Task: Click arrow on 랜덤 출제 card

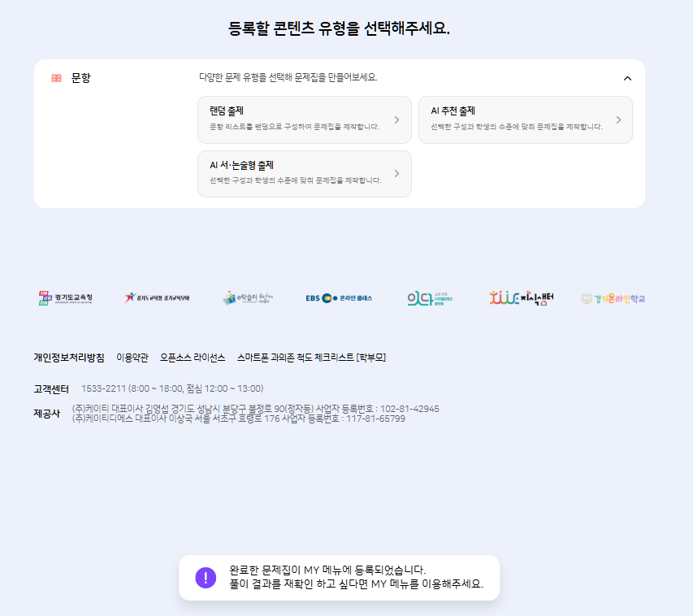Action: 396,120
